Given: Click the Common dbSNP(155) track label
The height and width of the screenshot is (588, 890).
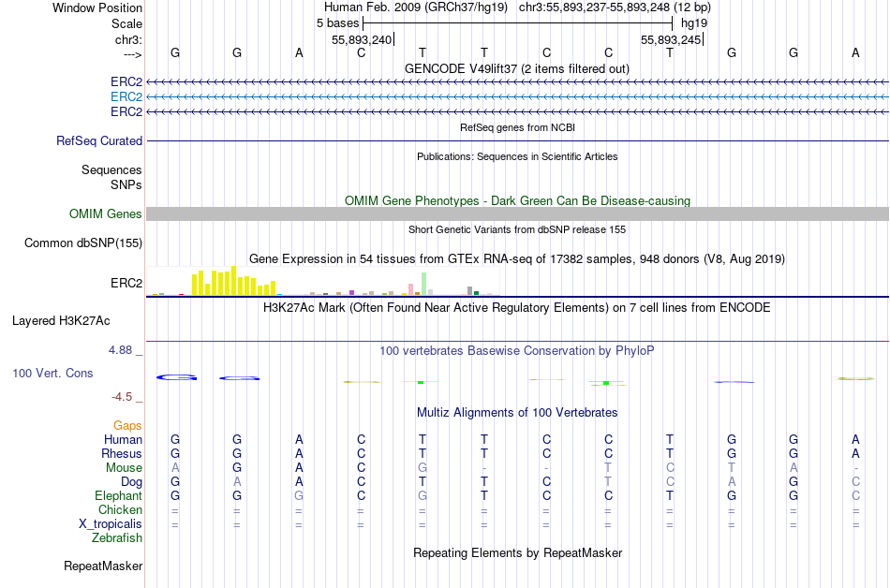Looking at the screenshot, I should coord(82,243).
